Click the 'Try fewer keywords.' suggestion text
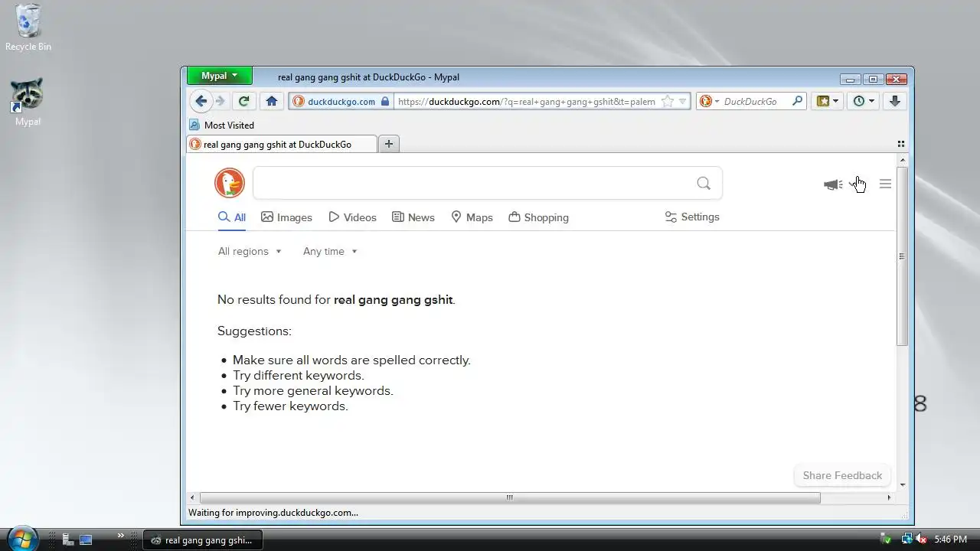 290,406
